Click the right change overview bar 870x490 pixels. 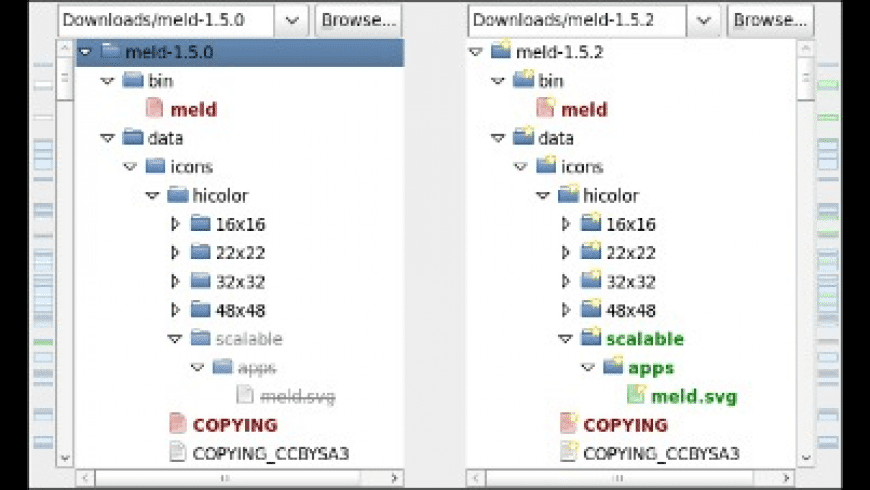(x=828, y=255)
